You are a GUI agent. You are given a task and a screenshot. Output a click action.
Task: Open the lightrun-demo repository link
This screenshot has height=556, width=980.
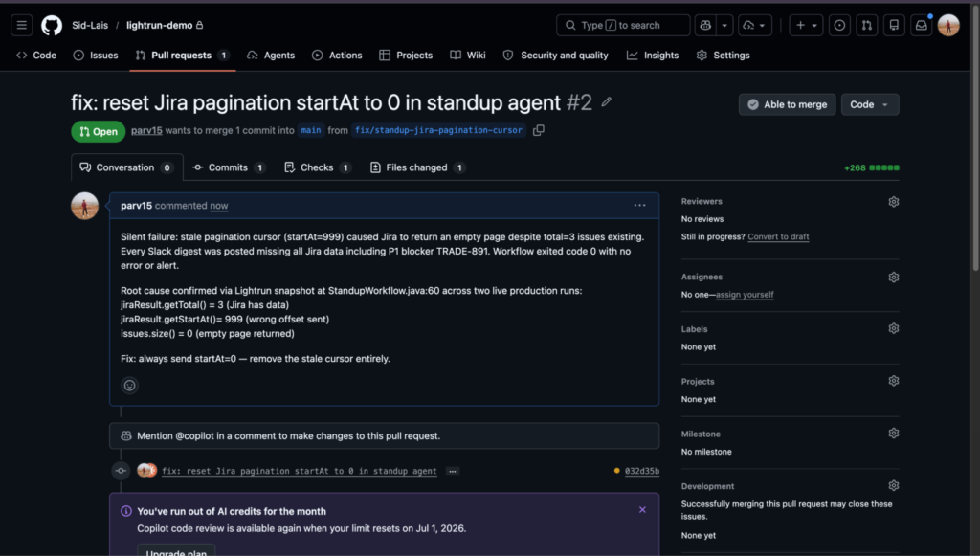tap(160, 25)
